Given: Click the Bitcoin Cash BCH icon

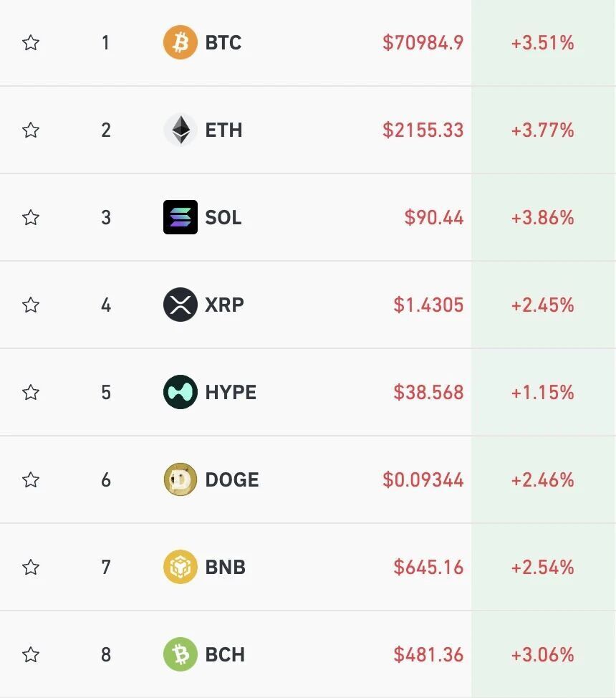Looking at the screenshot, I should tap(180, 654).
